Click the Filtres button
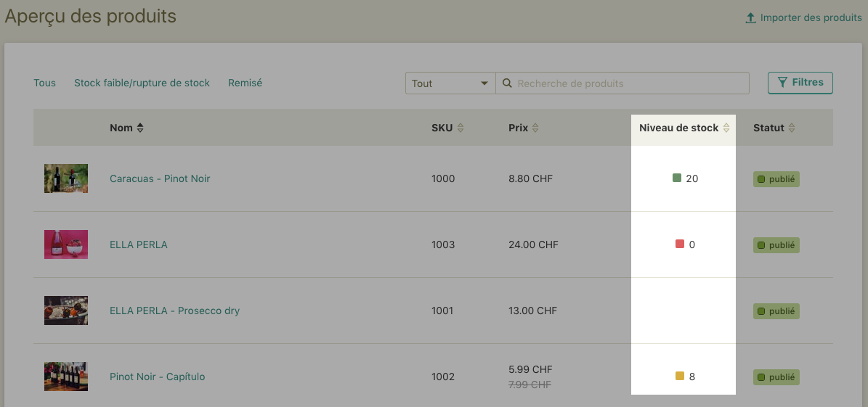868x407 pixels. click(x=800, y=83)
